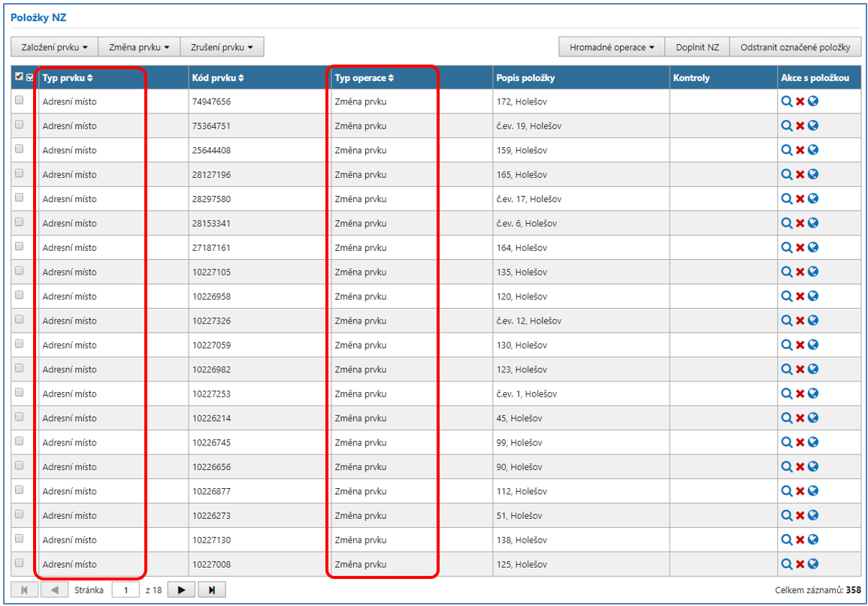Select the checkbox next to code 10227130

[20, 539]
